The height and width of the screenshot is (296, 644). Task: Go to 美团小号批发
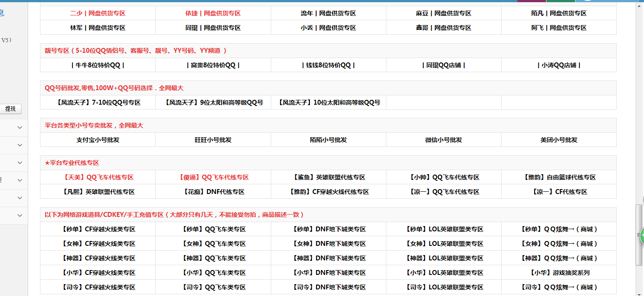coord(559,140)
